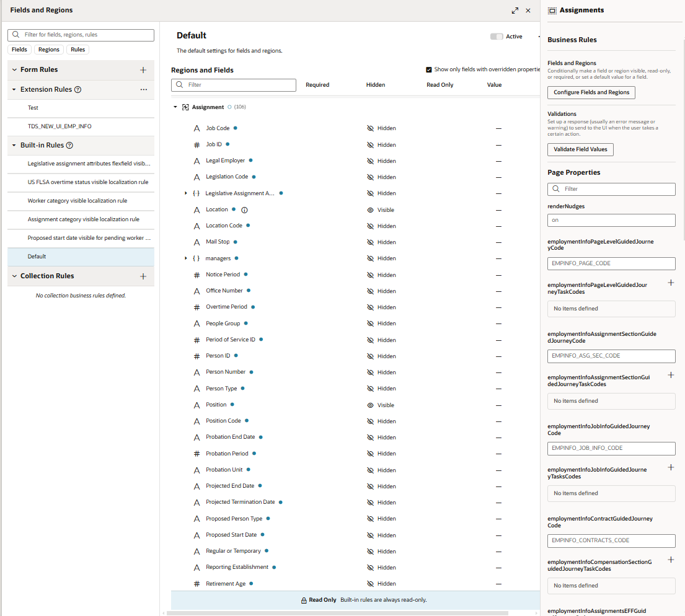Uncheck Show only fields with overridden properties
The height and width of the screenshot is (616, 685).
[x=428, y=69]
